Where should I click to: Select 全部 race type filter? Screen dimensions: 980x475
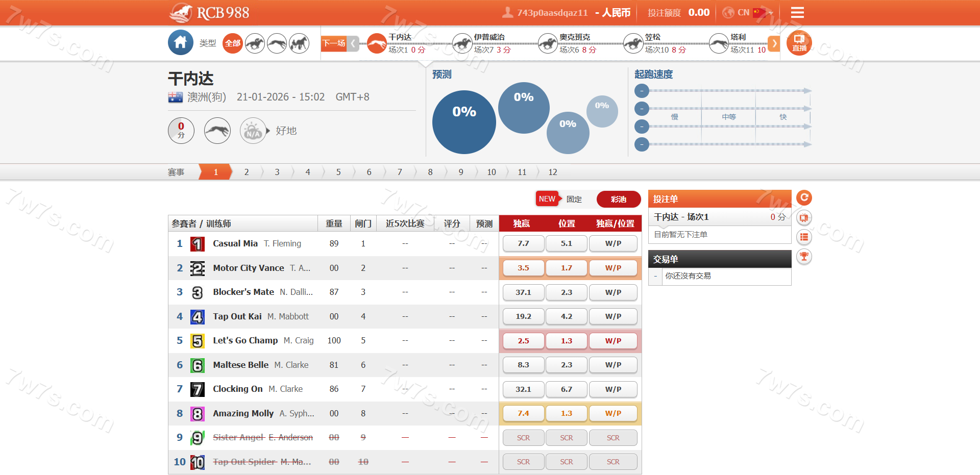coord(233,43)
